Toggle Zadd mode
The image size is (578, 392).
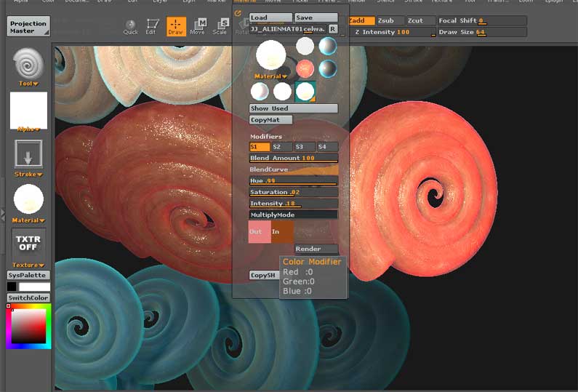[361, 20]
